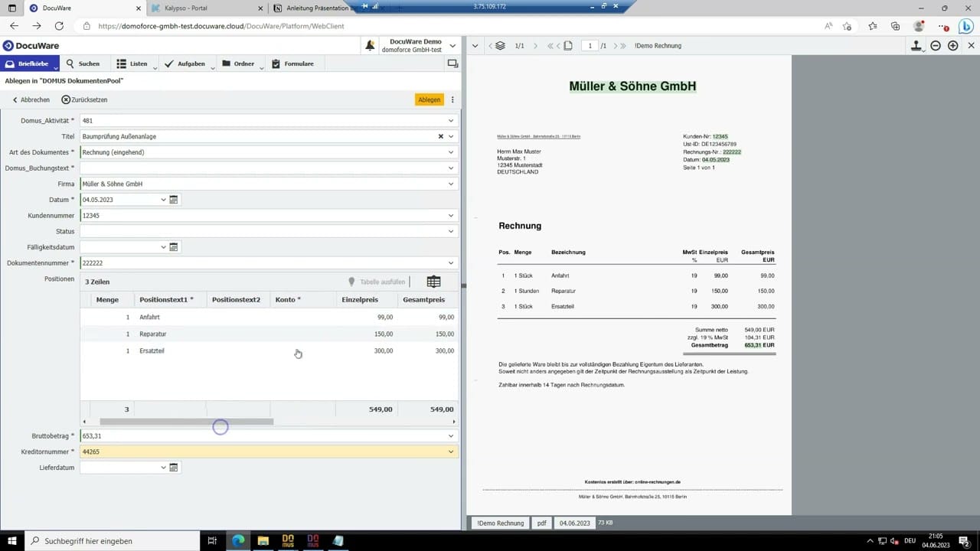Expand the Domus_Aktivität dropdown
980x551 pixels.
(451, 120)
